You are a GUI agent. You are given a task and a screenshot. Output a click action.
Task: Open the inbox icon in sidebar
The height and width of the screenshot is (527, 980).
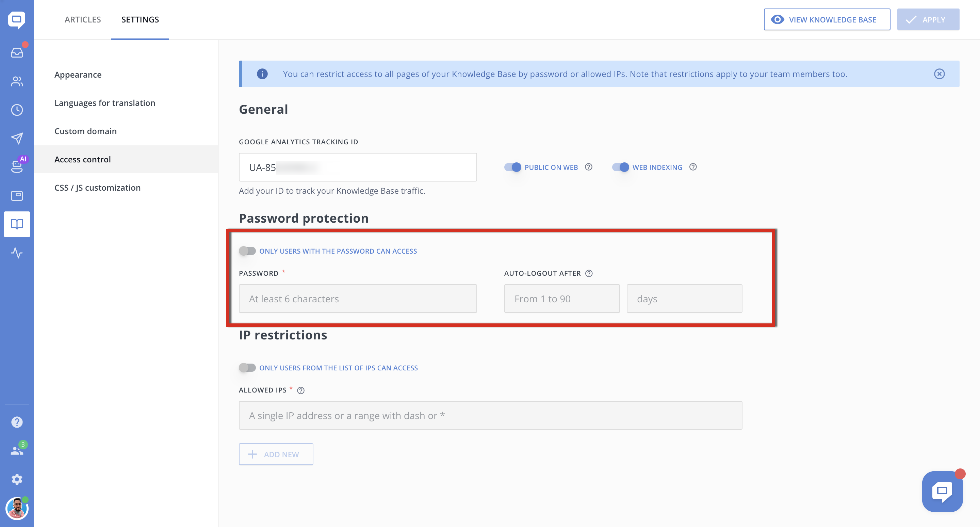(17, 52)
